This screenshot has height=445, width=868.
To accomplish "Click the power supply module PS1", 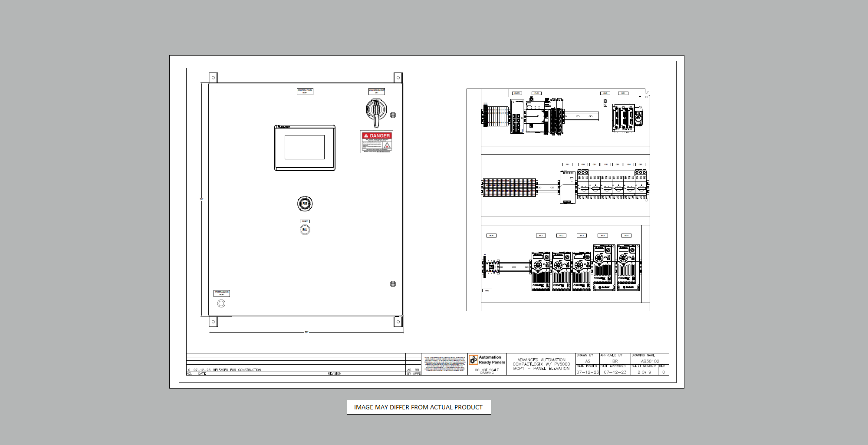I will [567, 187].
